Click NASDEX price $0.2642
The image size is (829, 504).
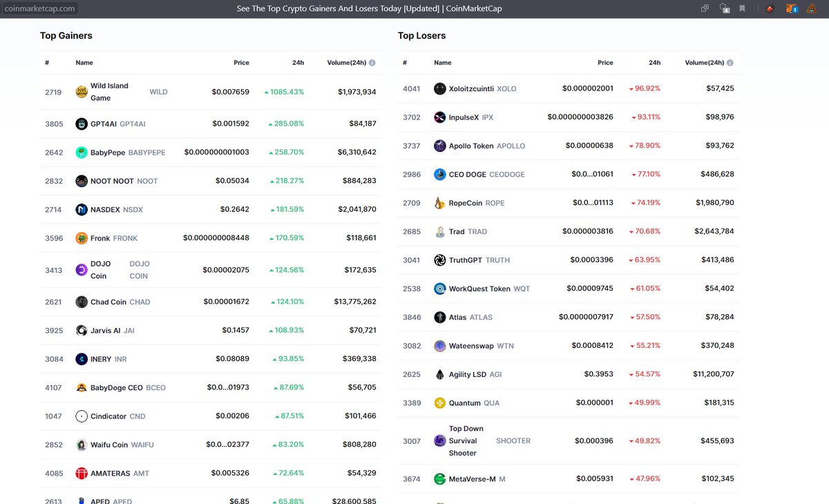[x=235, y=209]
